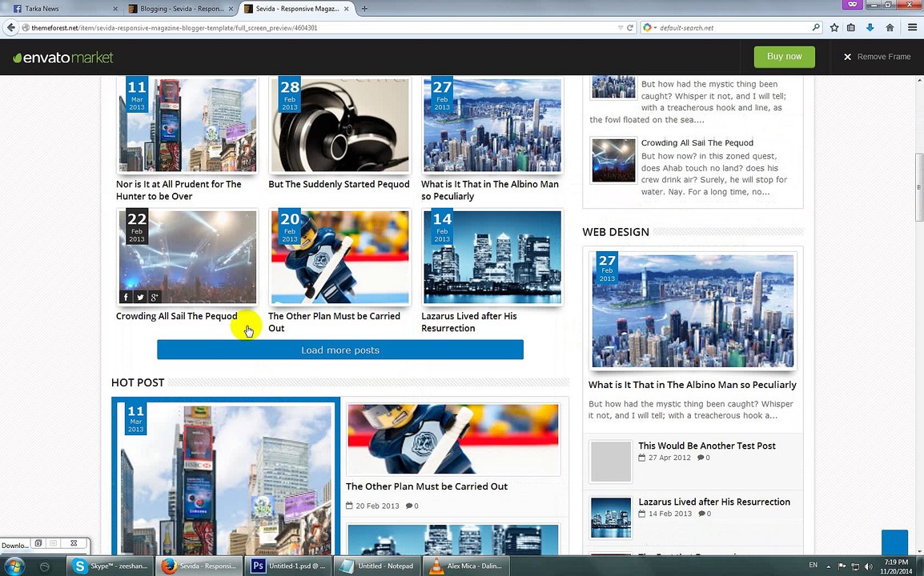Click the EN language indicator
The image size is (924, 576).
coord(814,565)
